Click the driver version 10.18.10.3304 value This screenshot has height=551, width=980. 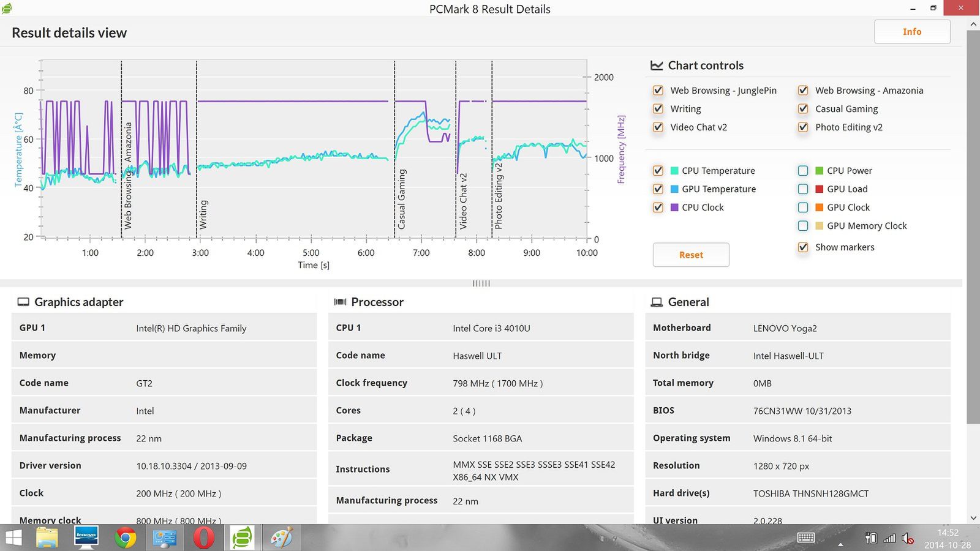[191, 466]
